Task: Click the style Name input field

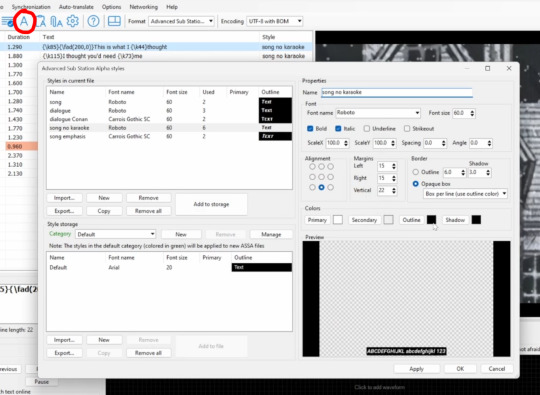Action: 397,92
